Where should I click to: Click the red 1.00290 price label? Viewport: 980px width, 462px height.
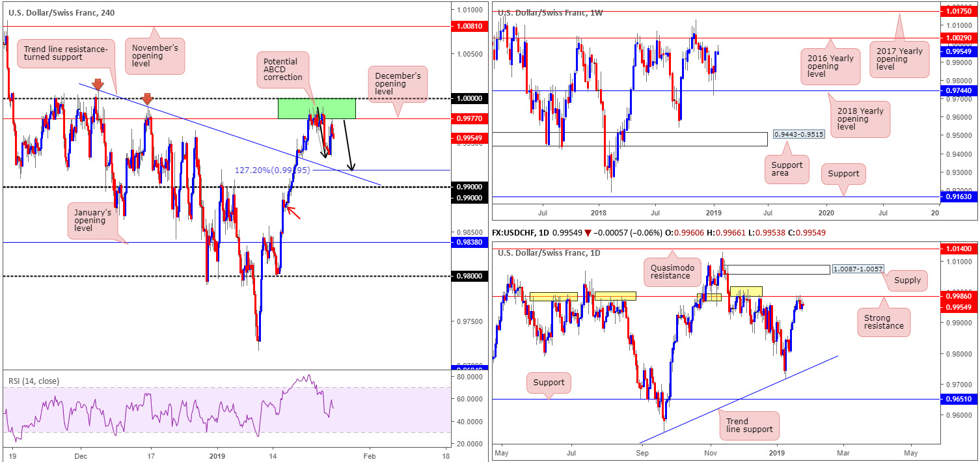pyautogui.click(x=960, y=38)
